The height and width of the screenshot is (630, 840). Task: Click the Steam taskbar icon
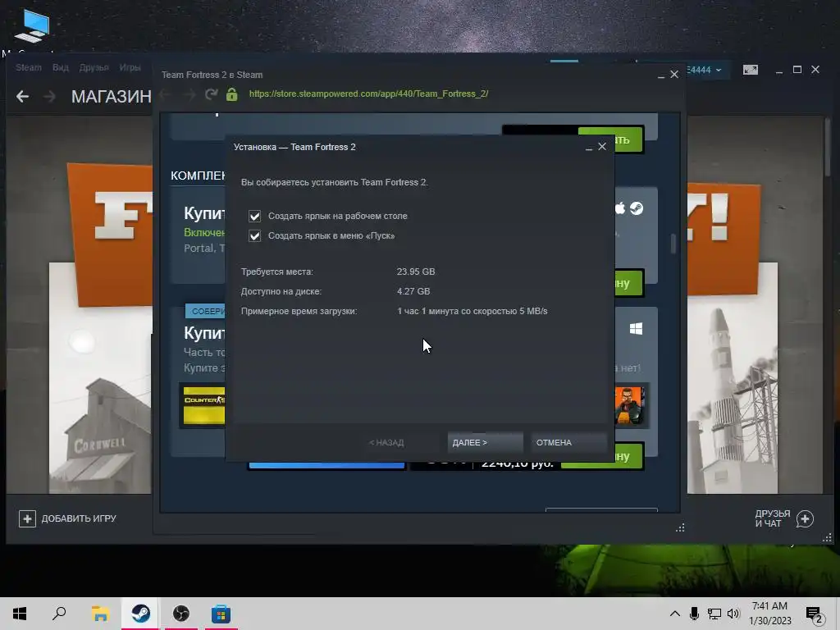point(141,614)
